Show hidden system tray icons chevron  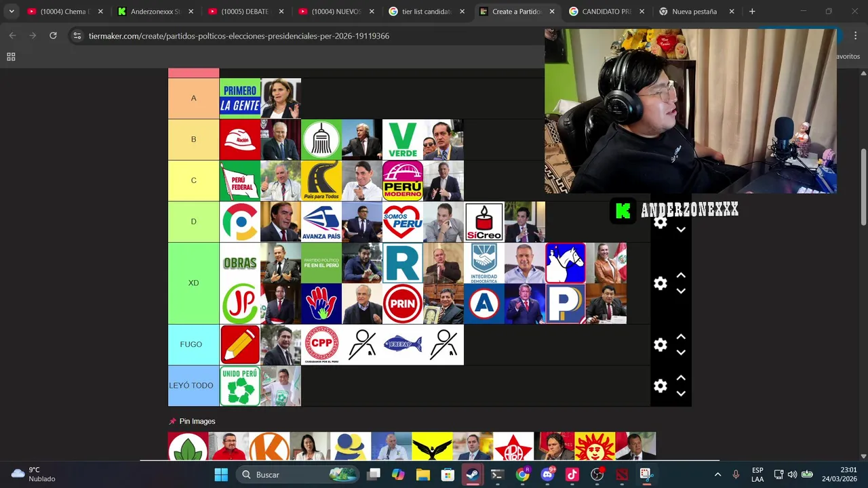(717, 474)
